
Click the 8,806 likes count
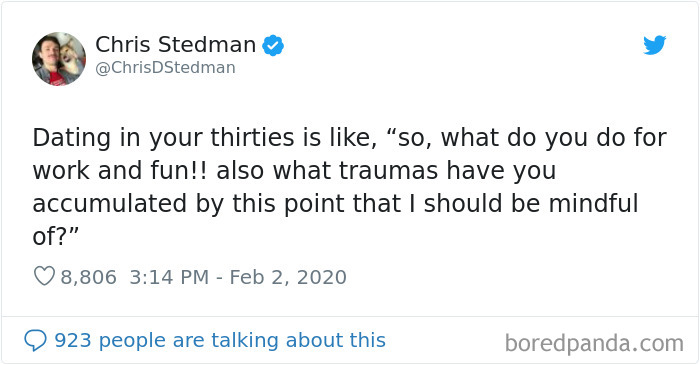tap(88, 277)
